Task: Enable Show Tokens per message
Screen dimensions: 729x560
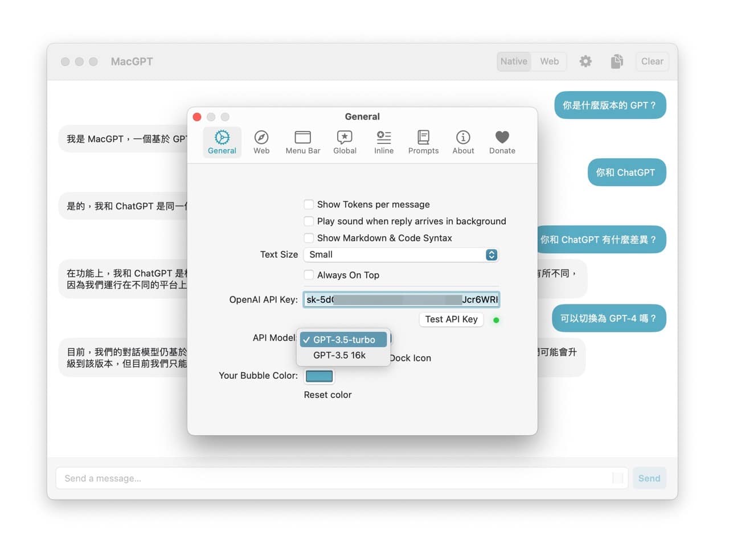Action: (309, 204)
